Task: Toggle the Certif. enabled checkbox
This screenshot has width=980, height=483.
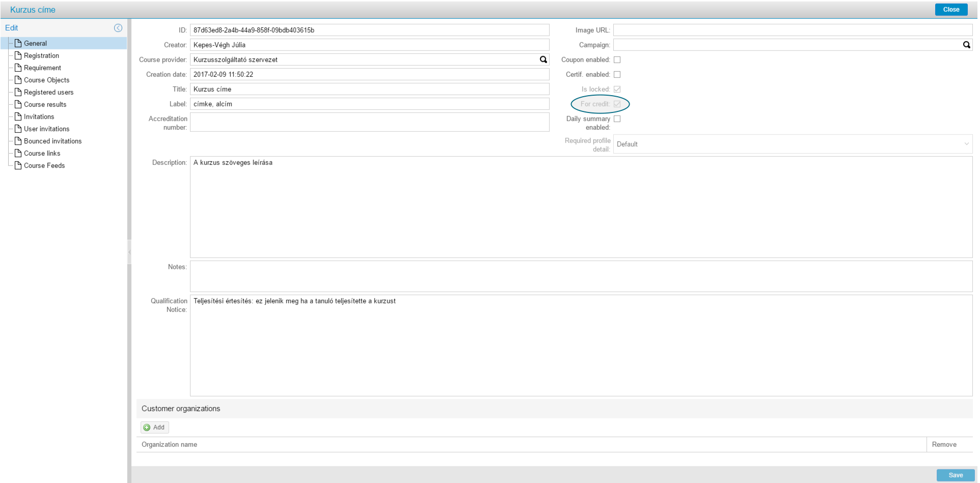Action: tap(617, 74)
